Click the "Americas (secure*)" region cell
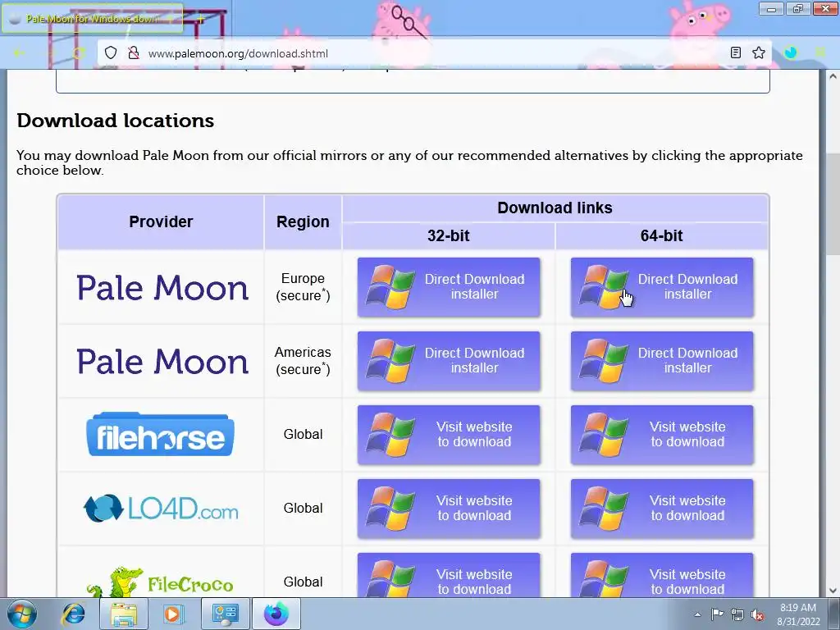Image resolution: width=840 pixels, height=630 pixels. coord(303,361)
